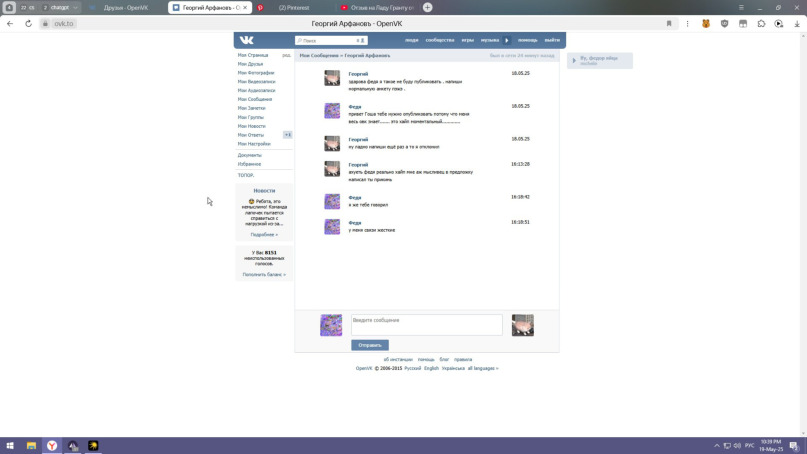Viewport: 807px width, 454px height.
Task: Open Моя Страница in the sidebar
Action: tap(253, 55)
